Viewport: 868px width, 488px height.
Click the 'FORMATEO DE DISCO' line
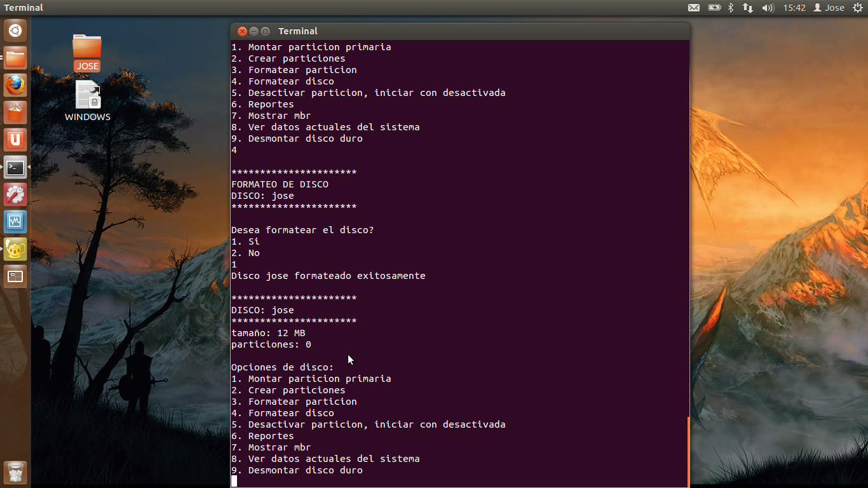pyautogui.click(x=280, y=184)
